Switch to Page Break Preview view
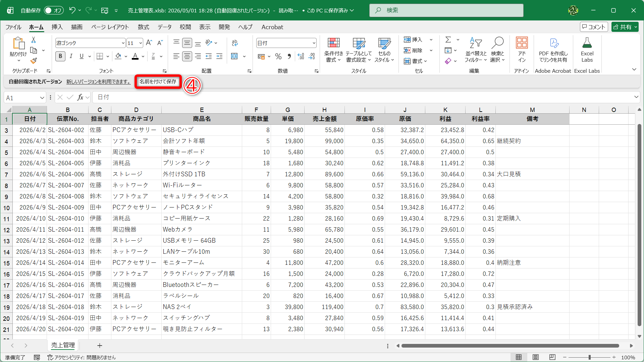 click(552, 357)
